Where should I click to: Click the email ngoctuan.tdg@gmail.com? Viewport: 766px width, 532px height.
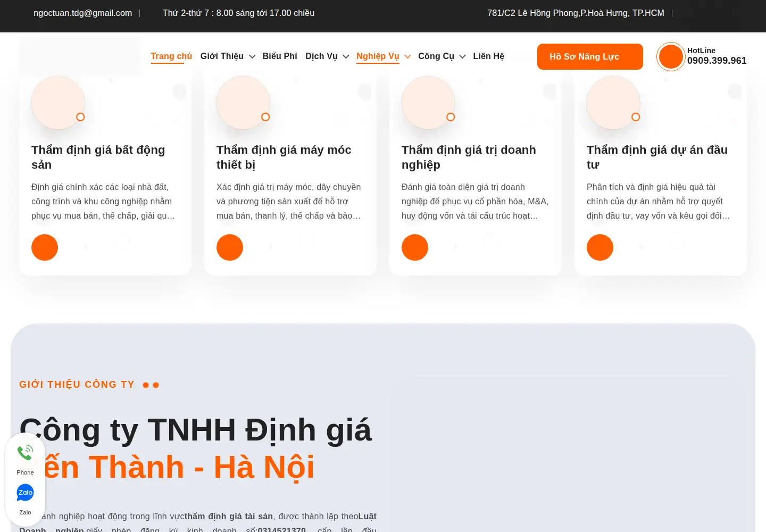point(82,13)
